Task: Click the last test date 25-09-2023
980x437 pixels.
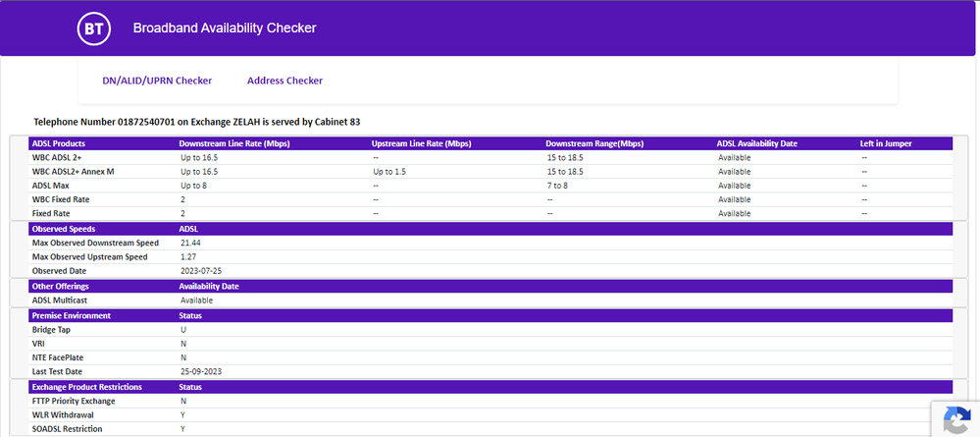Action: pos(201,371)
